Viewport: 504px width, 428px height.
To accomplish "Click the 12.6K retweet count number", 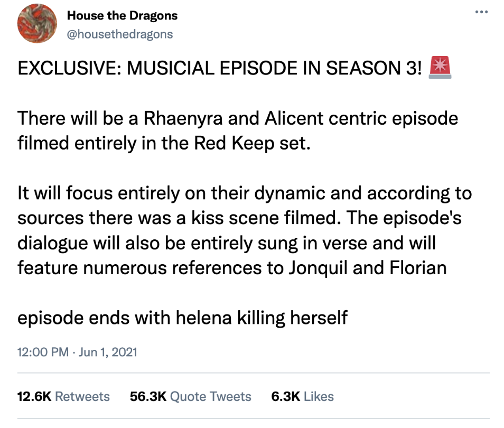I will coord(34,396).
